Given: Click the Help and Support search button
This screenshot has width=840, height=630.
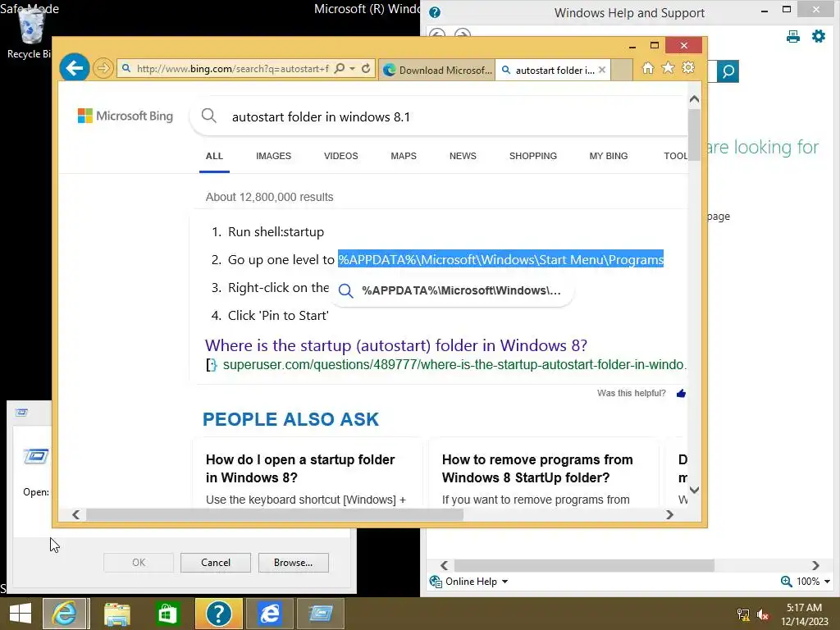Looking at the screenshot, I should point(728,71).
